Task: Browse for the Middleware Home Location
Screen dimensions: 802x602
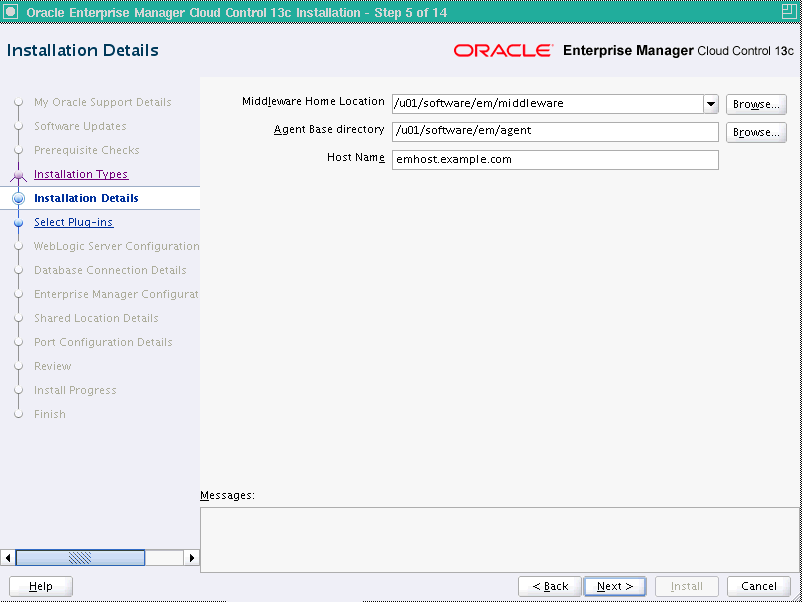Action: [x=756, y=104]
